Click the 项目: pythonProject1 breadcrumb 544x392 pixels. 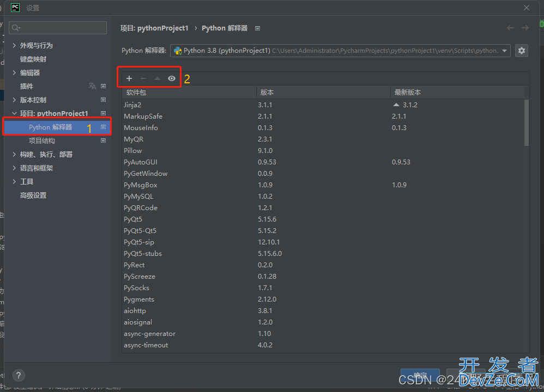[154, 28]
